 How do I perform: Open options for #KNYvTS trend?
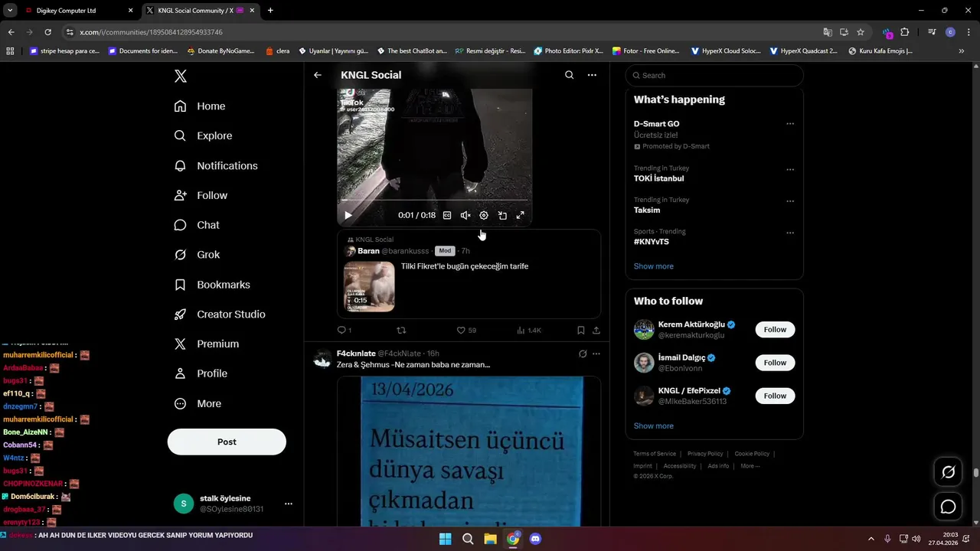(x=790, y=233)
